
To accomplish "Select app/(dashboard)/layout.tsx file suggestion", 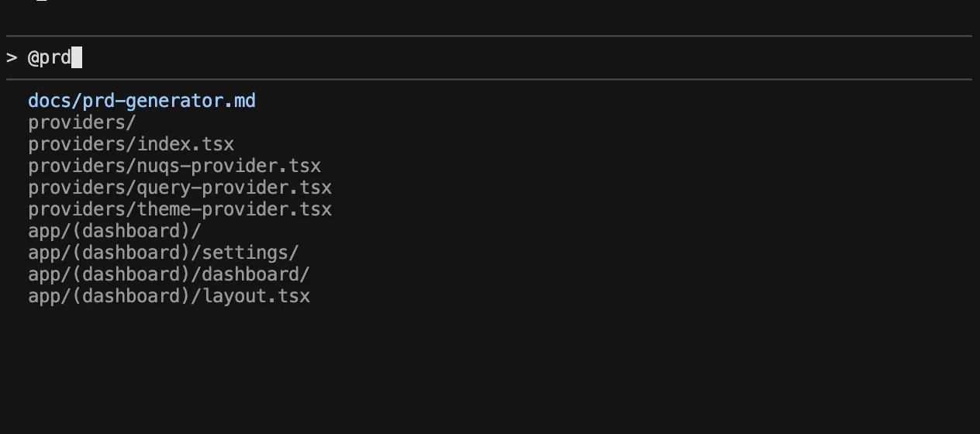I will tap(169, 296).
